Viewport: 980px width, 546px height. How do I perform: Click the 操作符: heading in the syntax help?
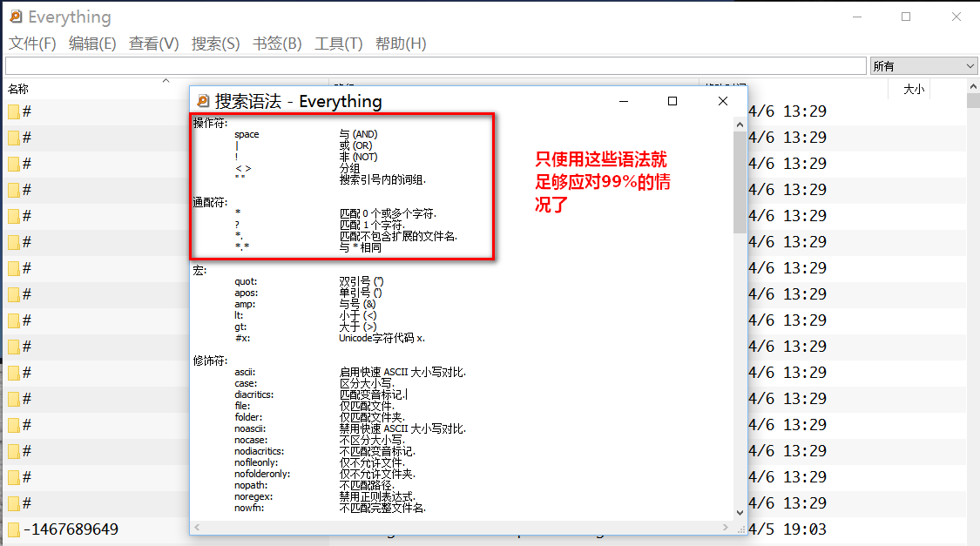pyautogui.click(x=211, y=123)
